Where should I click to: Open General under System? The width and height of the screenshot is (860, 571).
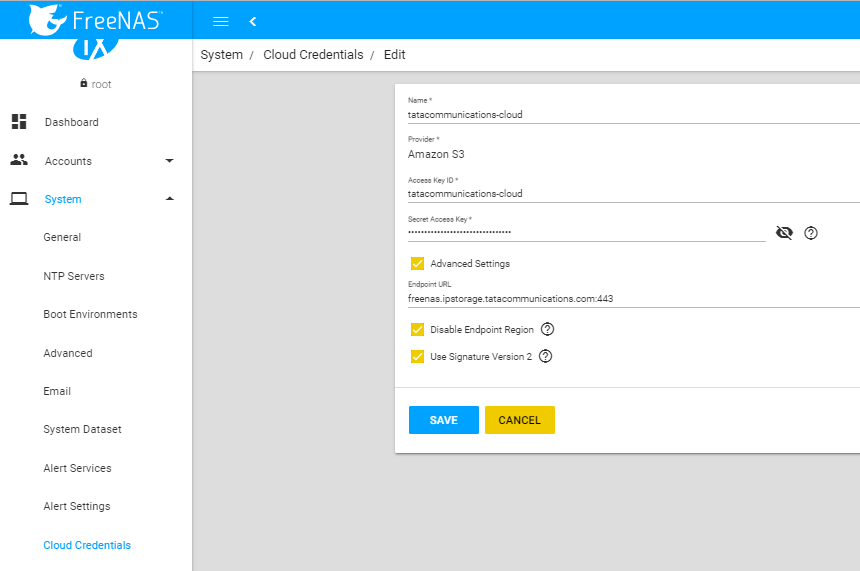point(62,238)
